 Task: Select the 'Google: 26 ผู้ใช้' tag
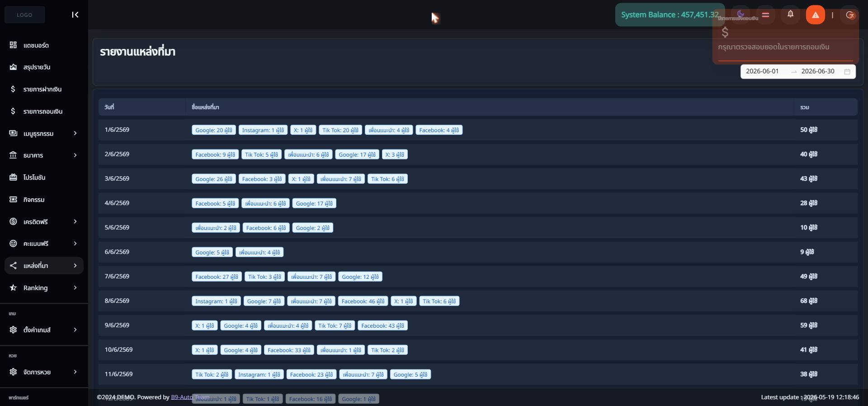click(x=214, y=179)
